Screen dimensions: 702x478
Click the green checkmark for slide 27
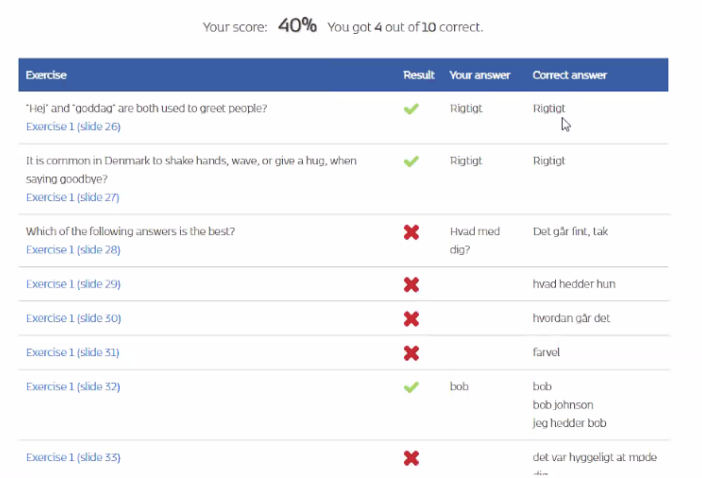(411, 161)
